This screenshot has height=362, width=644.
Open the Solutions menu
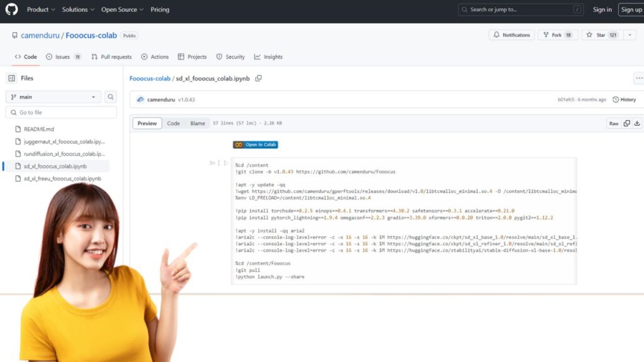click(78, 9)
